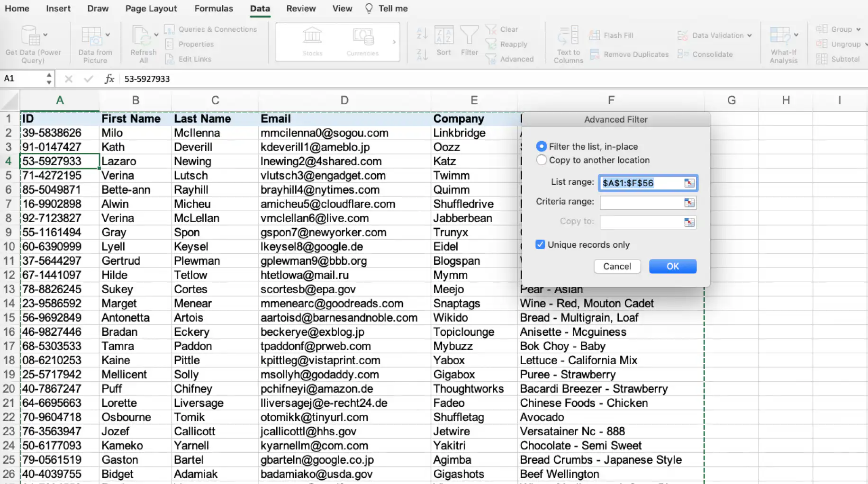Click Remove Duplicates
This screenshot has height=484, width=868.
click(x=629, y=54)
